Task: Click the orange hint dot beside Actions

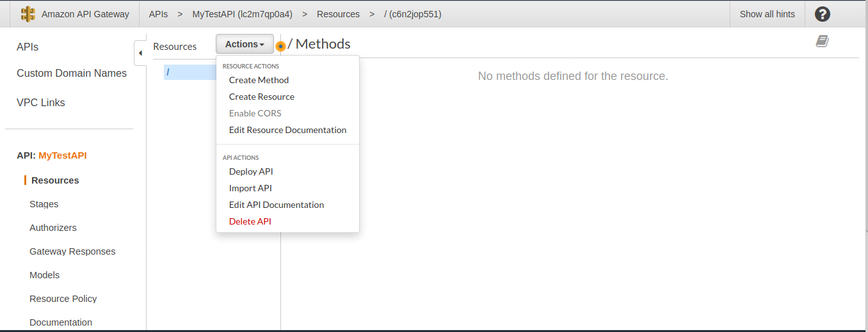Action: click(280, 46)
